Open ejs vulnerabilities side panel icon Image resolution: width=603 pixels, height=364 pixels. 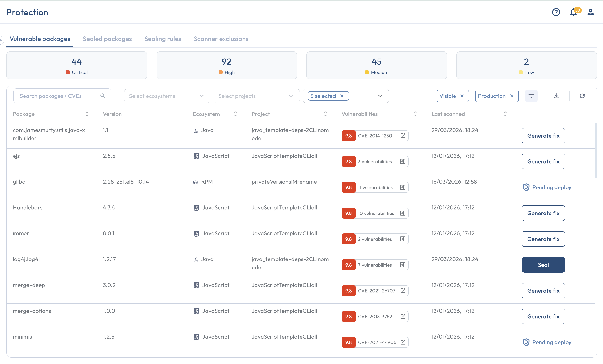pos(403,161)
